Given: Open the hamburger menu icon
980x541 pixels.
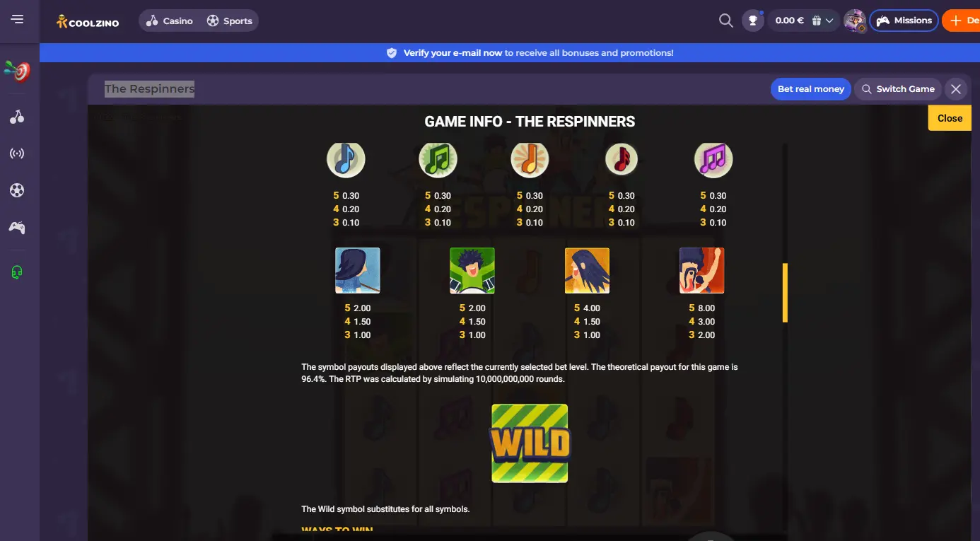Looking at the screenshot, I should click(18, 20).
